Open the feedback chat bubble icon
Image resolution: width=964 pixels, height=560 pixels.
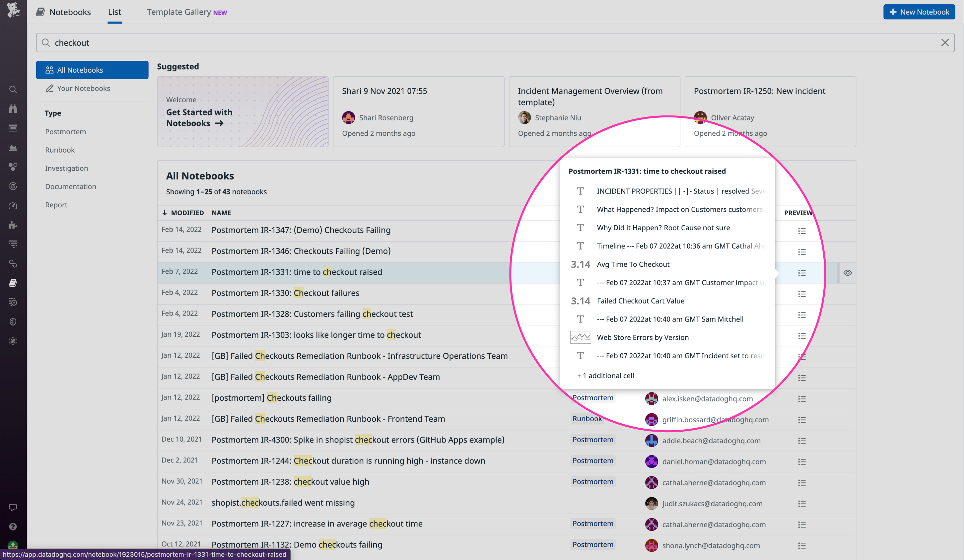click(13, 507)
